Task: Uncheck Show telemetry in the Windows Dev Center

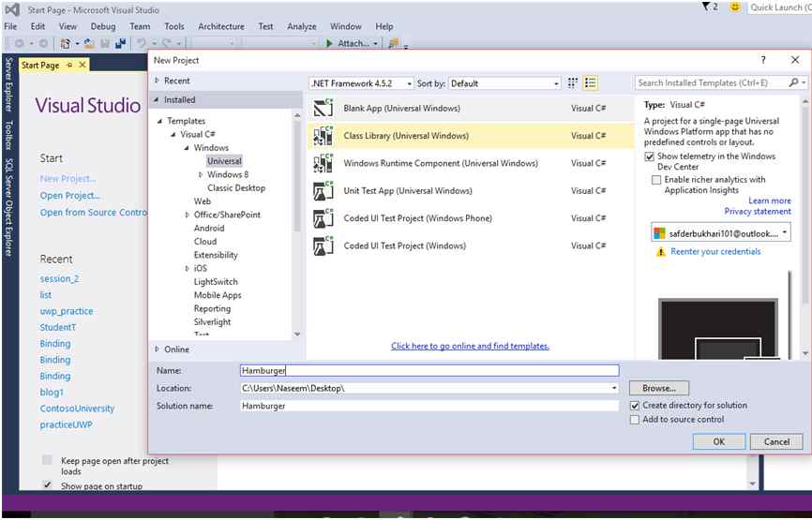Action: pyautogui.click(x=651, y=156)
